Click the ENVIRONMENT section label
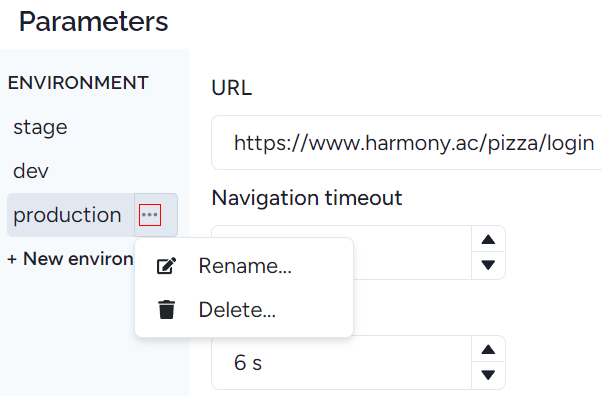 point(78,83)
